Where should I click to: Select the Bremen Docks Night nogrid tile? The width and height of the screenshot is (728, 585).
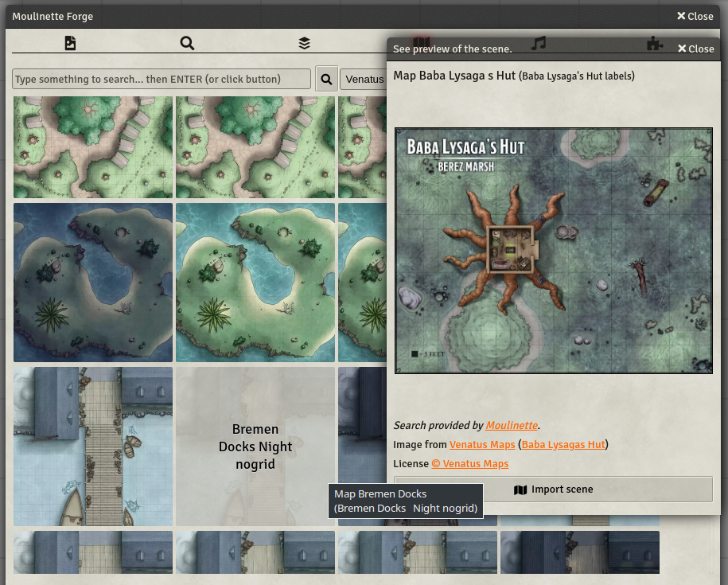255,447
